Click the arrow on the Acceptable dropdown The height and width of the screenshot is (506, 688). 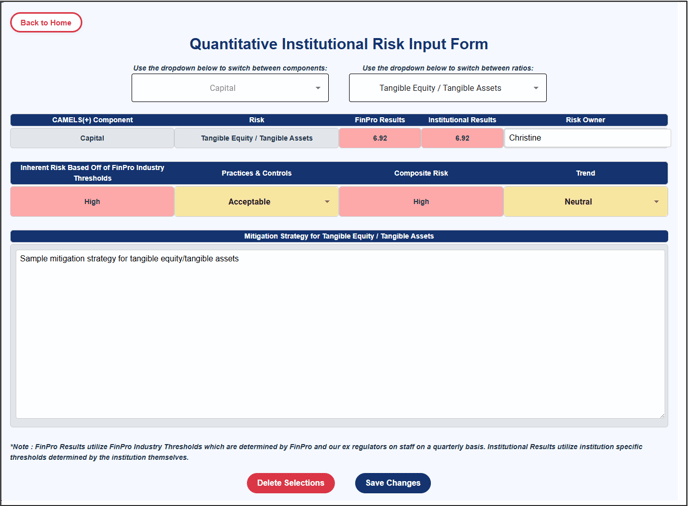[327, 202]
